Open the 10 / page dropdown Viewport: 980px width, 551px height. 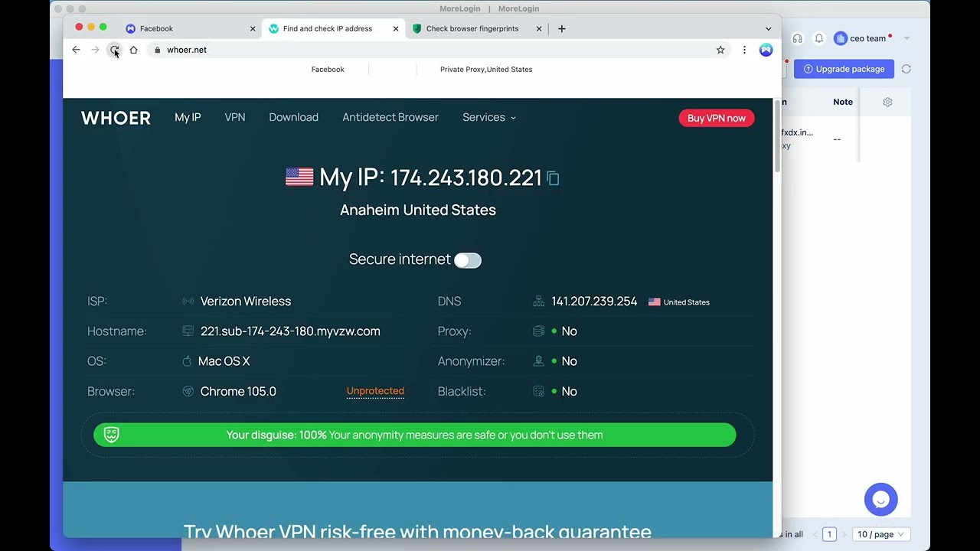pos(880,534)
